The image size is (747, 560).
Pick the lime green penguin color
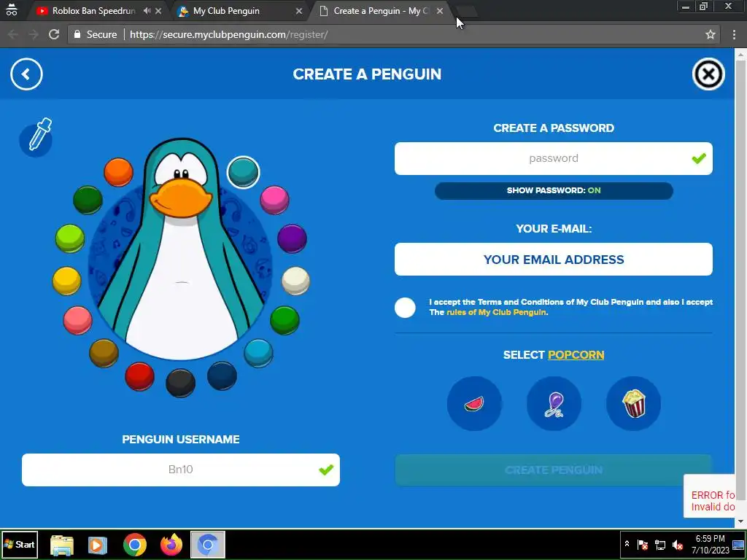pos(69,238)
